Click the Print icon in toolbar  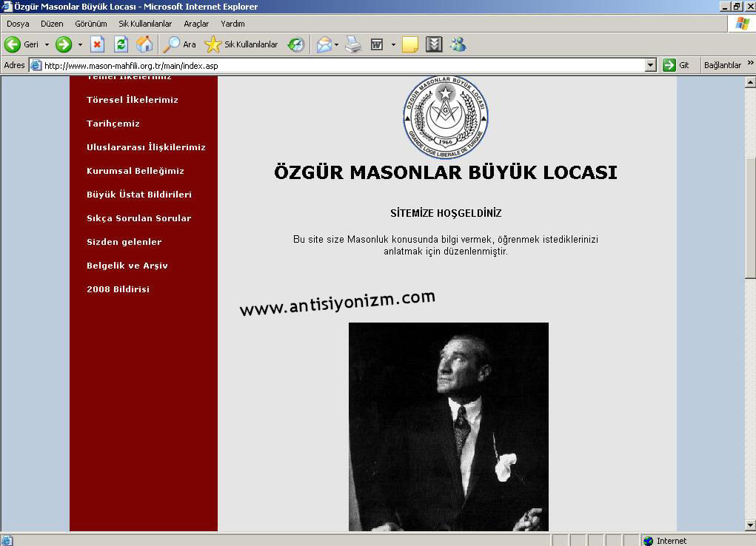tap(353, 44)
